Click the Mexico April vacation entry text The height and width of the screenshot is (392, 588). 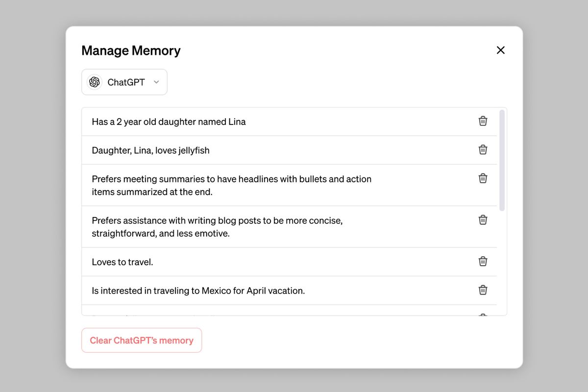point(198,291)
